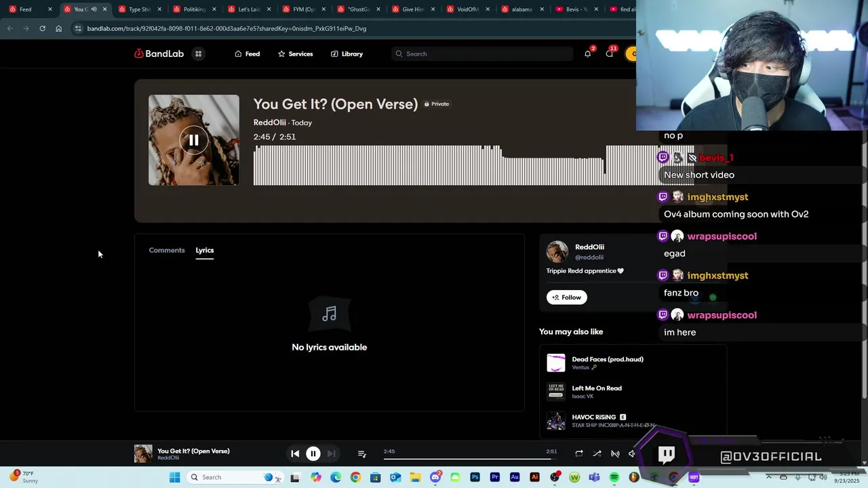Open the Windows Start menu

click(174, 477)
